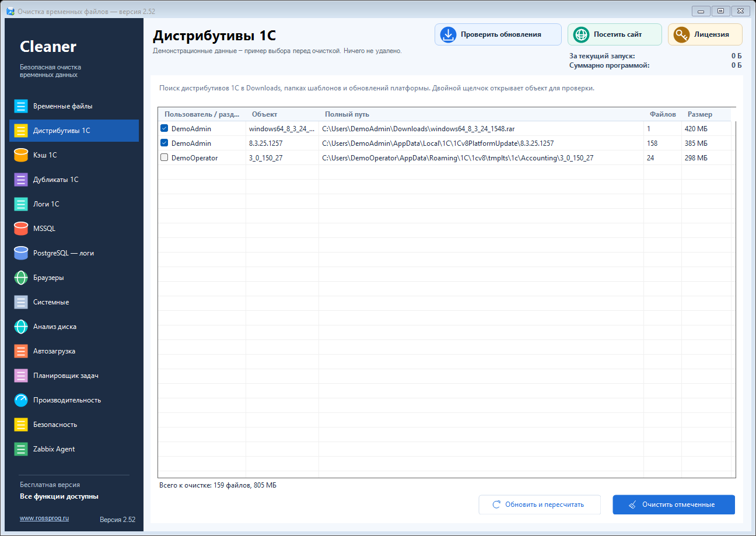Click the Обновить и пересчитать button

(540, 505)
